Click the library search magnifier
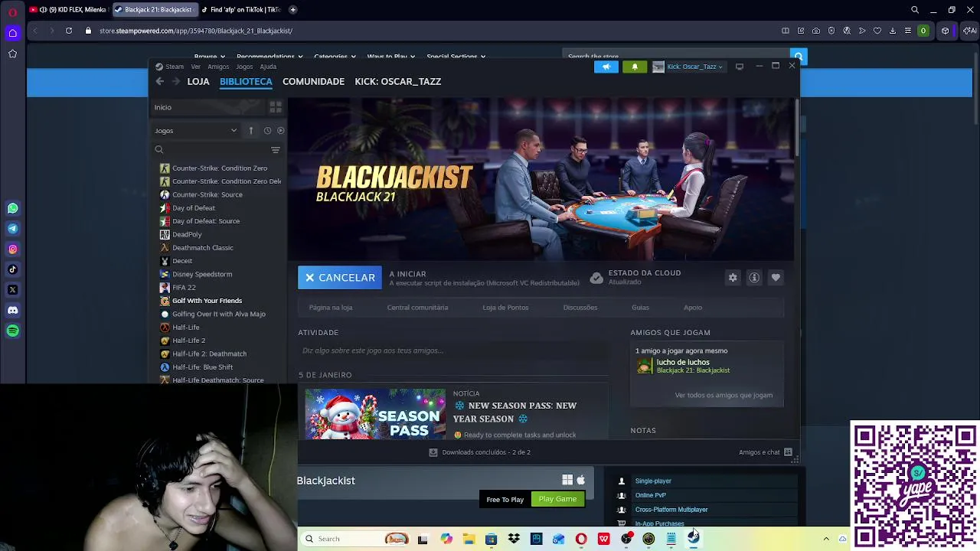980x551 pixels. [159, 150]
